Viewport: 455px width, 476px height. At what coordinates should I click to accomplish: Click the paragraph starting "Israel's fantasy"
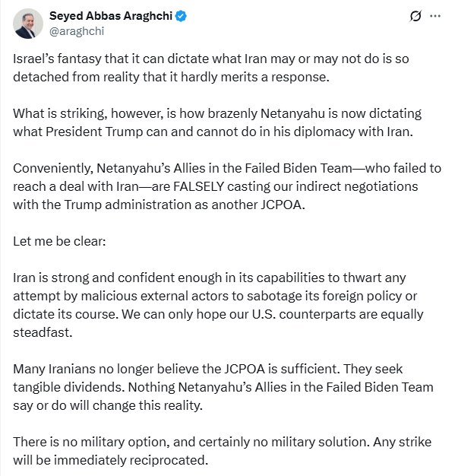pos(211,68)
